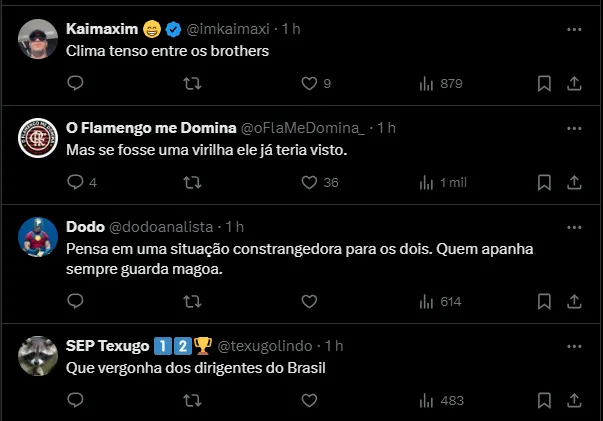603x421 pixels.
Task: Bookmark the Kaimaxim tweet
Action: point(544,84)
